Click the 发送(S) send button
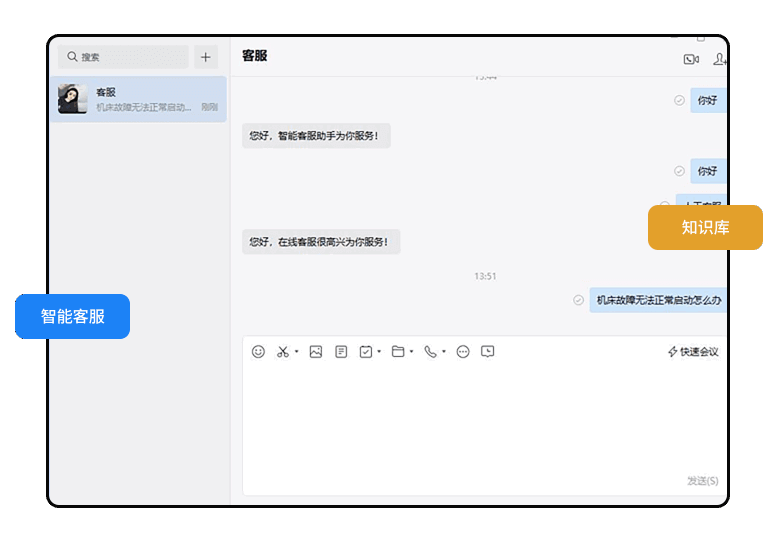 [702, 481]
